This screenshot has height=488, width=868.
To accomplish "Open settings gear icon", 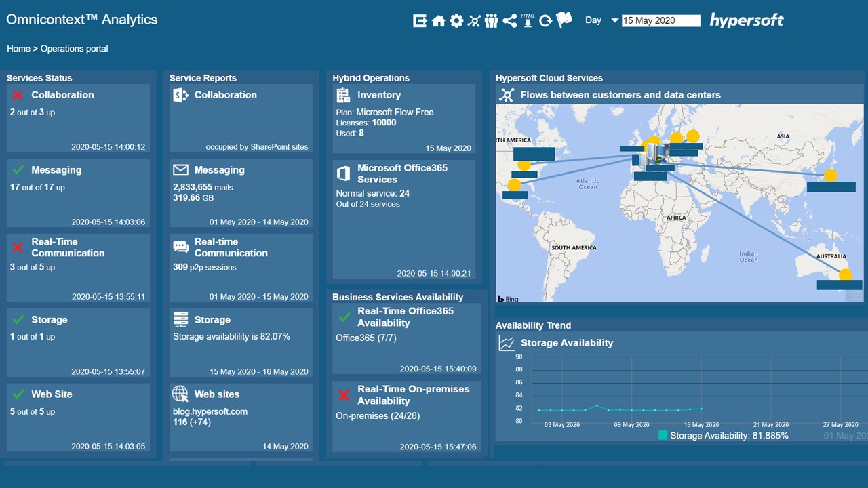I will pyautogui.click(x=456, y=21).
